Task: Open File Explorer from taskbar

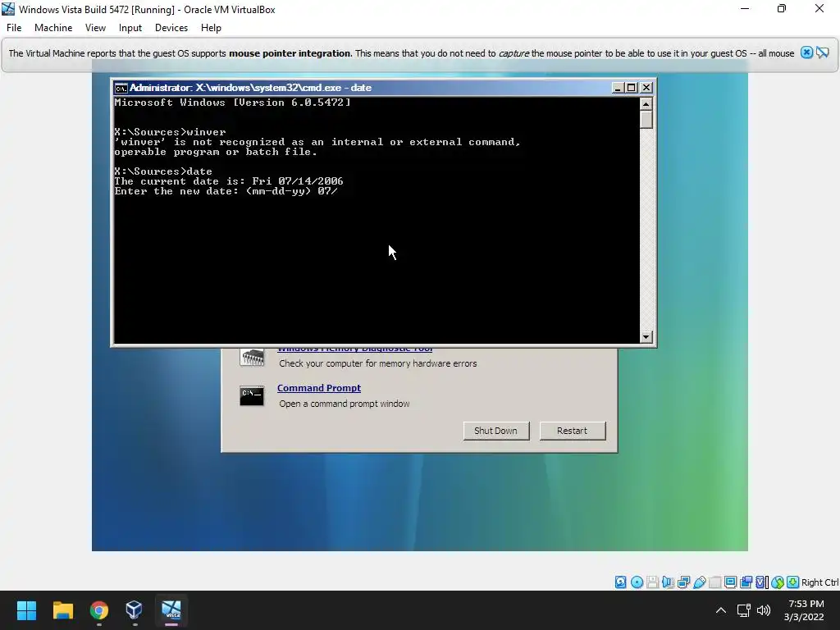Action: 62,610
